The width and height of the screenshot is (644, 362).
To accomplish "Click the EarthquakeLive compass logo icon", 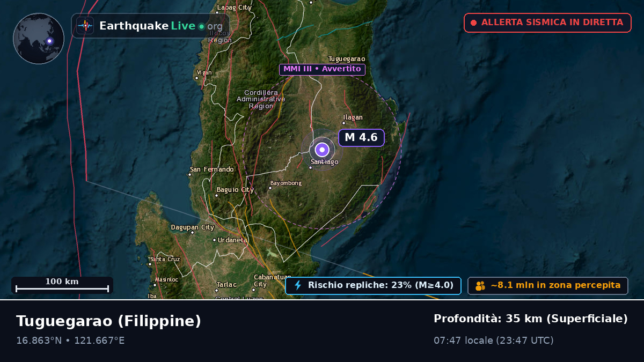I will [85, 26].
